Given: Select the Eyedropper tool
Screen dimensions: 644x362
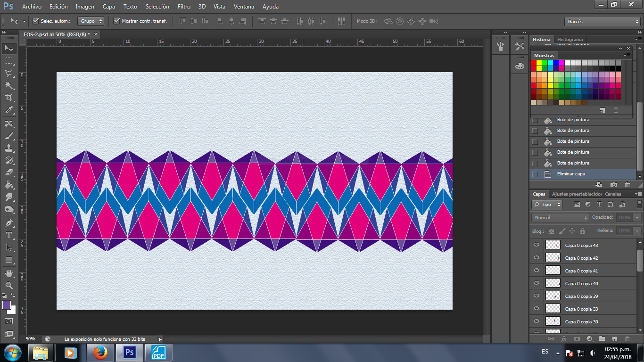Looking at the screenshot, I should (x=9, y=110).
